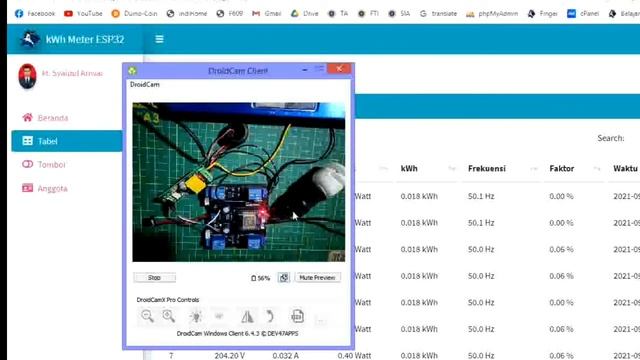Click the Search label above the table

point(611,138)
